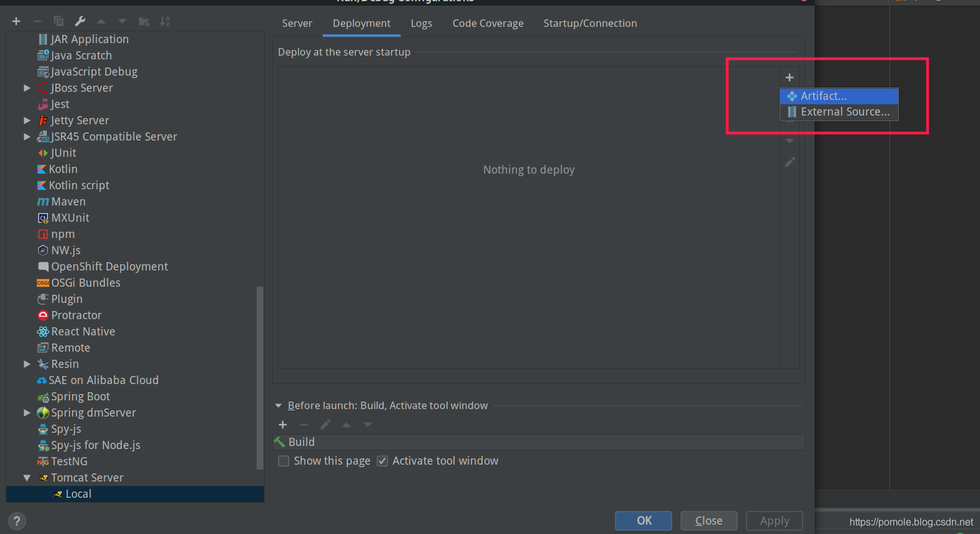
Task: Select Build task in before launch list
Action: tap(539, 442)
